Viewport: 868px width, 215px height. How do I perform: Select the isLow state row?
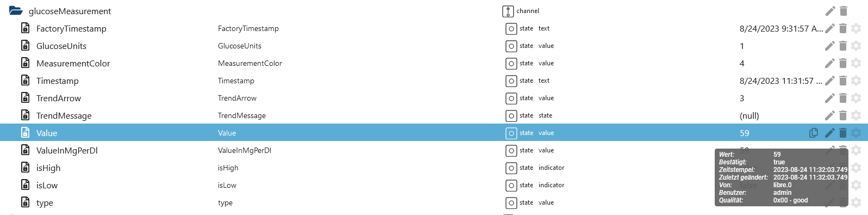point(434,185)
